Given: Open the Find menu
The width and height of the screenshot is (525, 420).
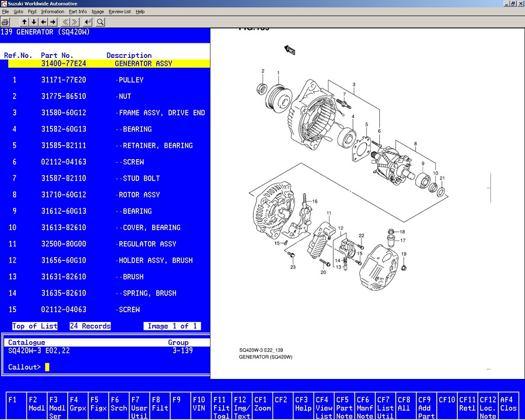Looking at the screenshot, I should pyautogui.click(x=32, y=11).
